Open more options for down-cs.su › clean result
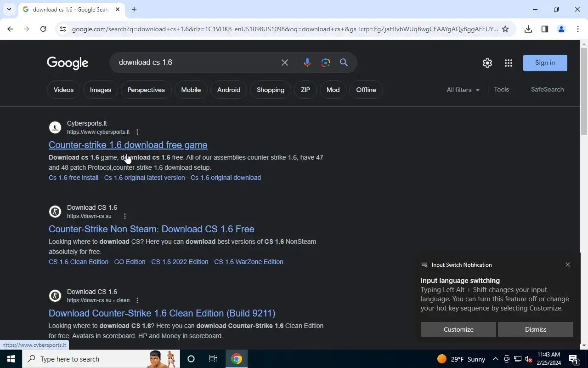The image size is (588, 368). [x=137, y=300]
